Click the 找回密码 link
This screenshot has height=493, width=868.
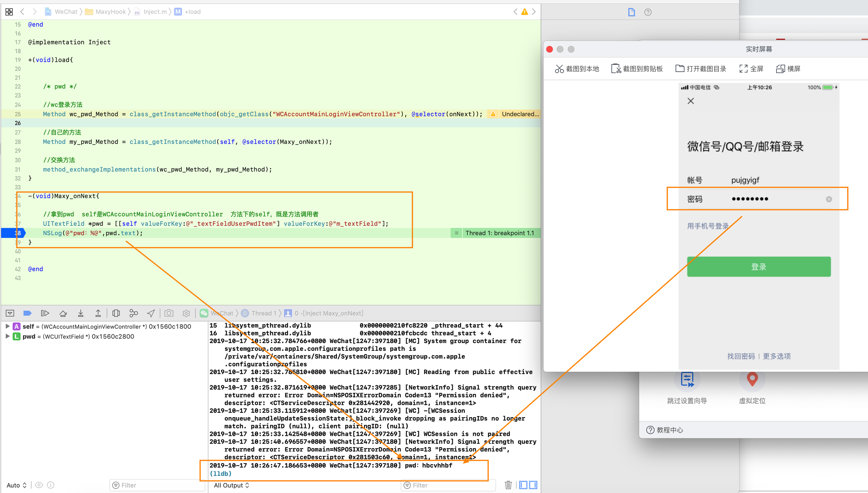[741, 356]
